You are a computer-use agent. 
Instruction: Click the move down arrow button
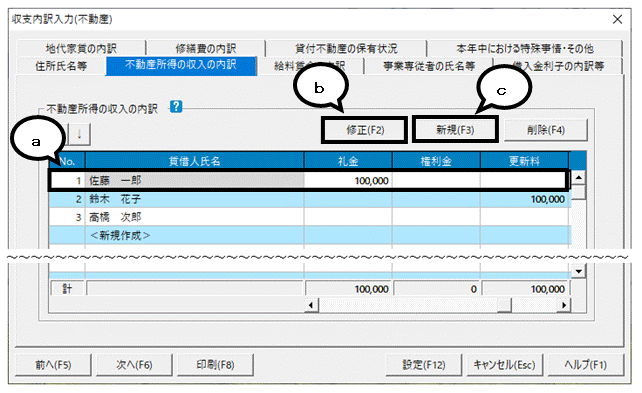coord(79,134)
